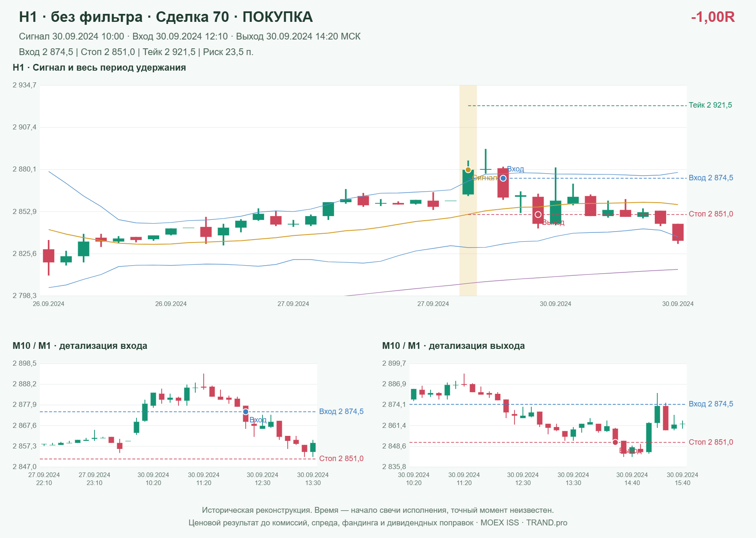The image size is (756, 538).
Task: Click the red exit marker on H1 chart
Action: (x=538, y=215)
